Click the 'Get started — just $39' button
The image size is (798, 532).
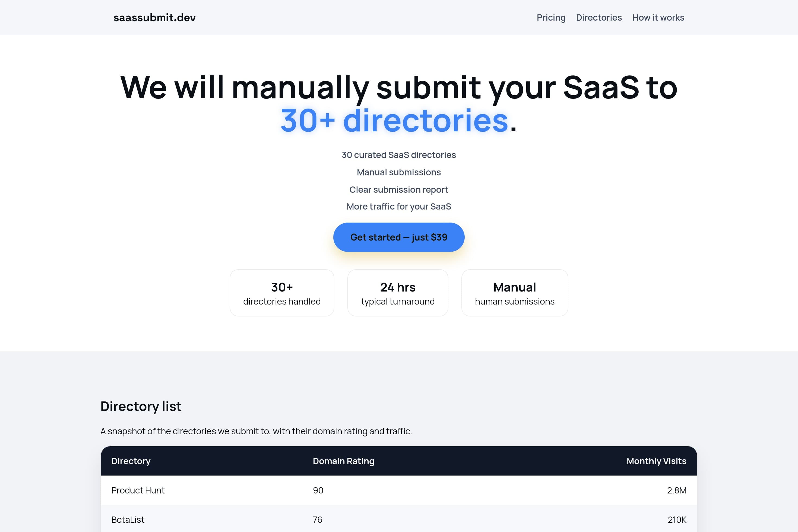coord(399,237)
